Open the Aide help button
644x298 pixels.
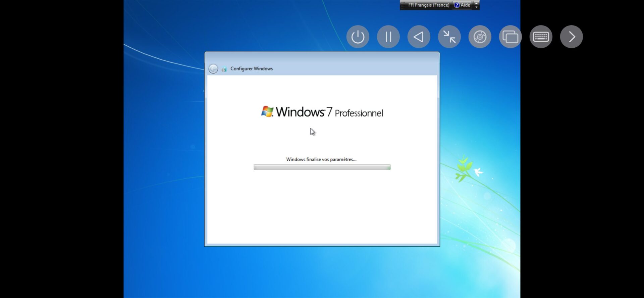[462, 5]
